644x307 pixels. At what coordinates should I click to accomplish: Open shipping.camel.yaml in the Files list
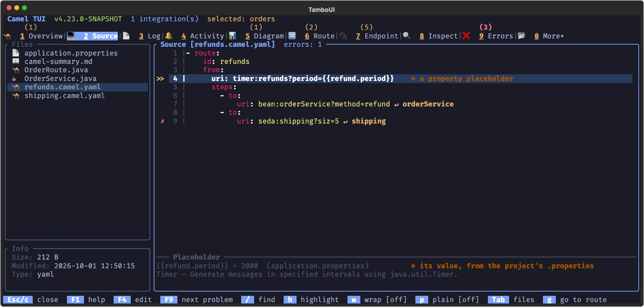[x=64, y=96]
